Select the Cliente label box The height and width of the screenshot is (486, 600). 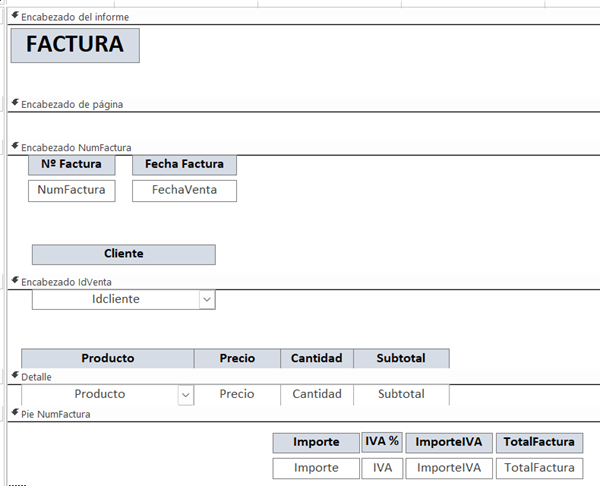123,254
